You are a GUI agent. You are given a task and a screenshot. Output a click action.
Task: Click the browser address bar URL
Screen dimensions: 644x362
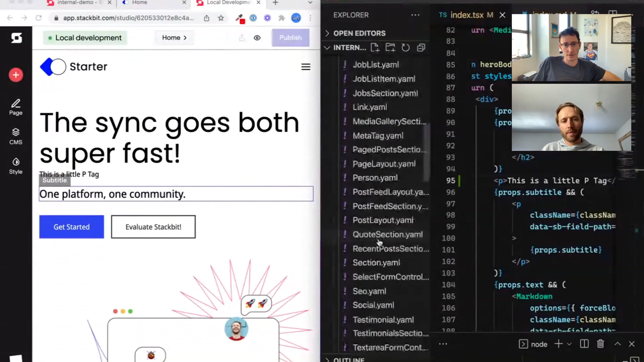(128, 18)
